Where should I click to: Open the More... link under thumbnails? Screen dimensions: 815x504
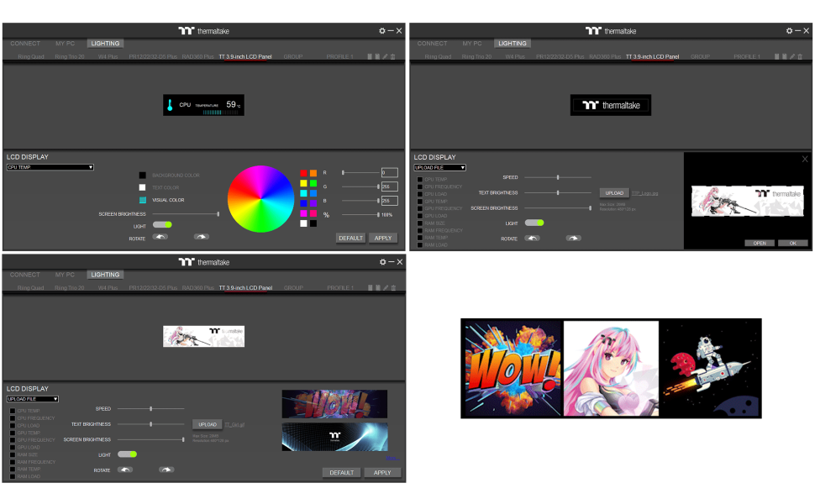pyautogui.click(x=392, y=459)
